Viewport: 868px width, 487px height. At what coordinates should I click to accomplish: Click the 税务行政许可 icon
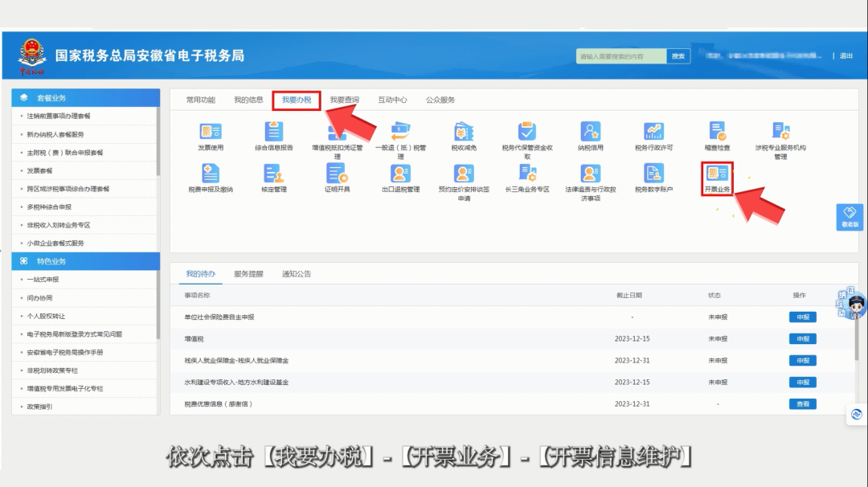(x=653, y=132)
